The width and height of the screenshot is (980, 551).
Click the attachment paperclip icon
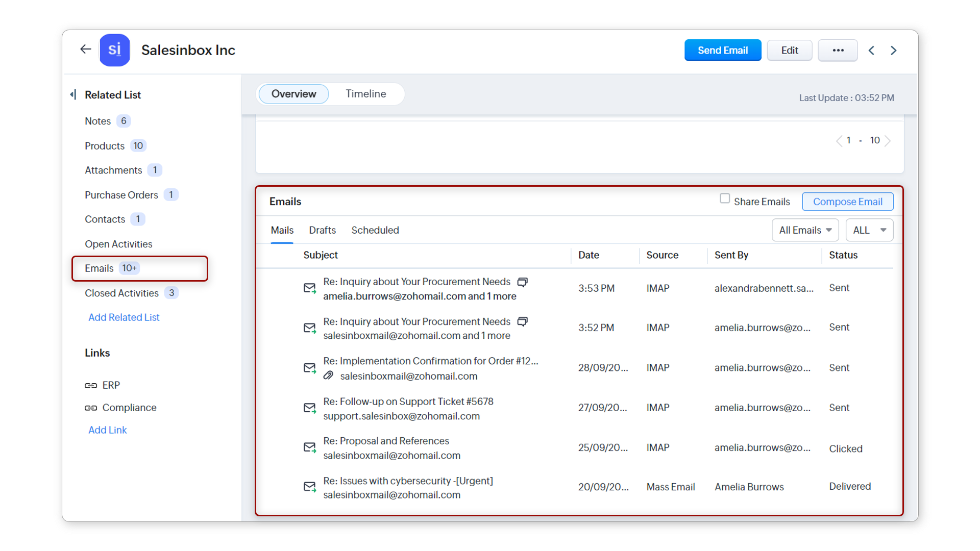pyautogui.click(x=329, y=376)
